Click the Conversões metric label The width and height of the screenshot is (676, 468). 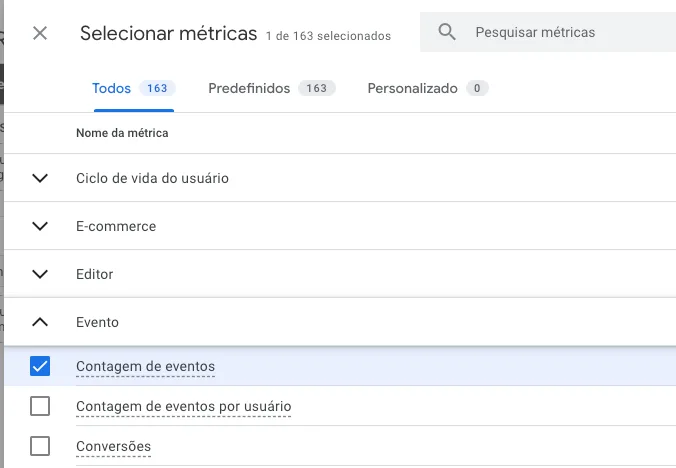[113, 446]
